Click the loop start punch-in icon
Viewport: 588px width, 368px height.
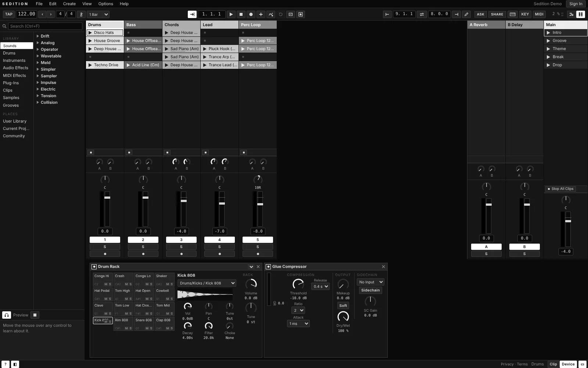[387, 14]
